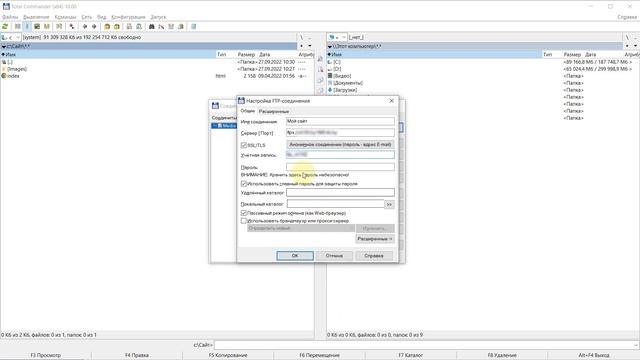Click the local directory browse >> button
Image resolution: width=640 pixels, height=360 pixels.
coord(389,204)
